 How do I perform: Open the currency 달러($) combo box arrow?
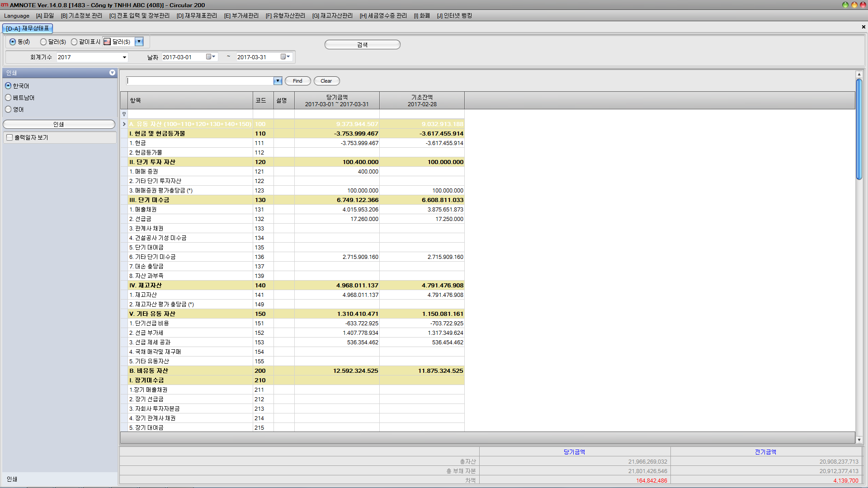click(139, 42)
